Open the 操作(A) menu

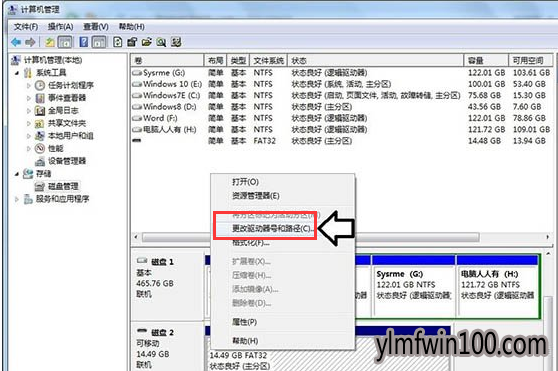click(x=60, y=27)
